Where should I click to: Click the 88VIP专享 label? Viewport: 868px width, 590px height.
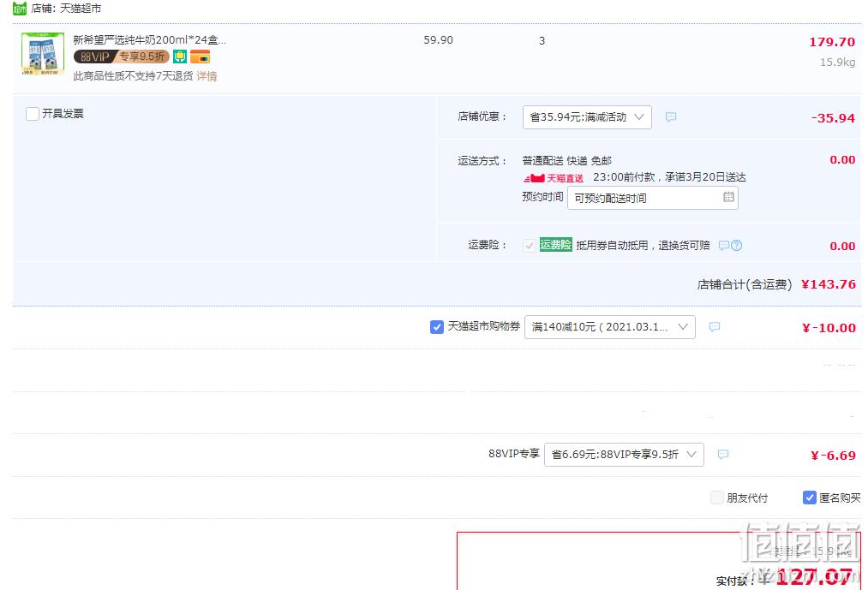[514, 454]
